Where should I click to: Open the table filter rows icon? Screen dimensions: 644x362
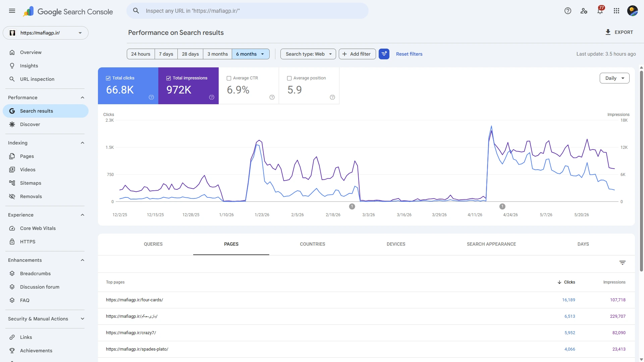[x=623, y=263]
